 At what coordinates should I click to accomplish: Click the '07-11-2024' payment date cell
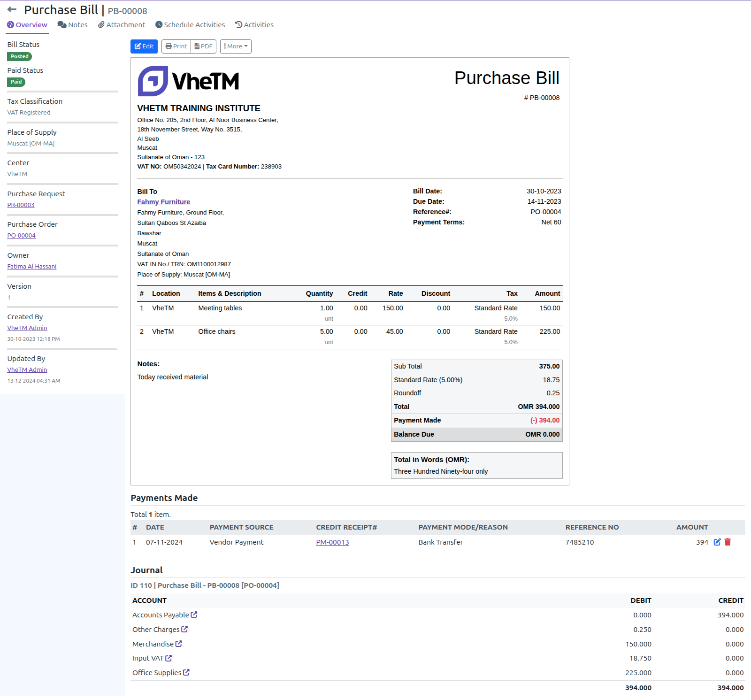coord(164,542)
